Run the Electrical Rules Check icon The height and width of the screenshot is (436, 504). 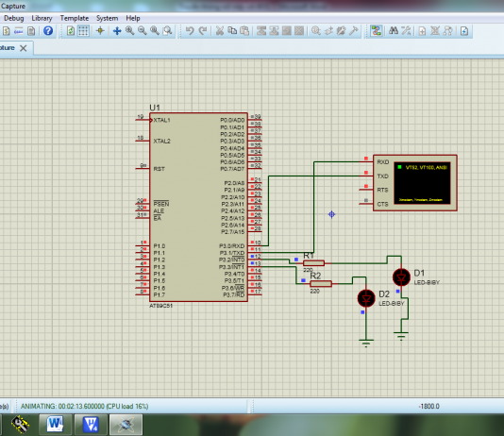pyautogui.click(x=464, y=31)
